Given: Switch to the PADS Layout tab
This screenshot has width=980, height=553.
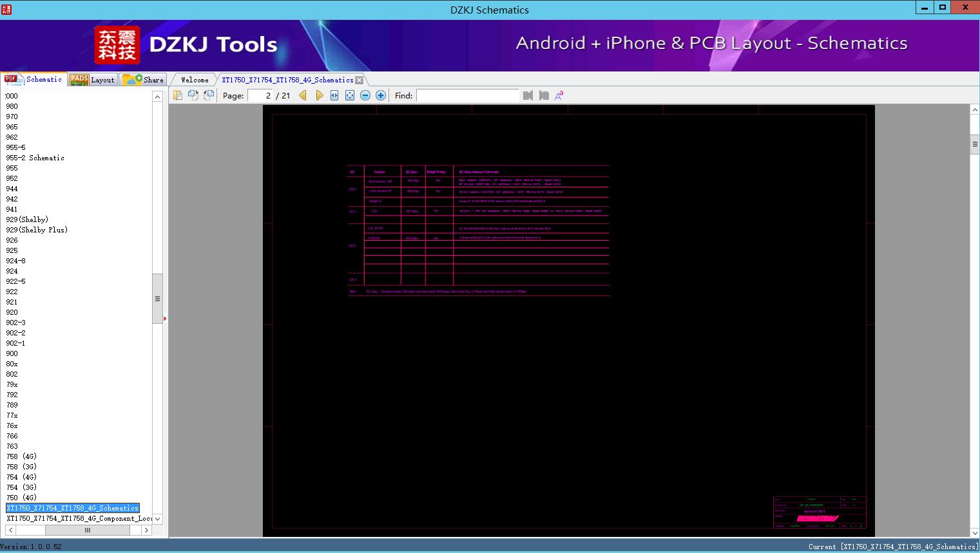Looking at the screenshot, I should 92,80.
